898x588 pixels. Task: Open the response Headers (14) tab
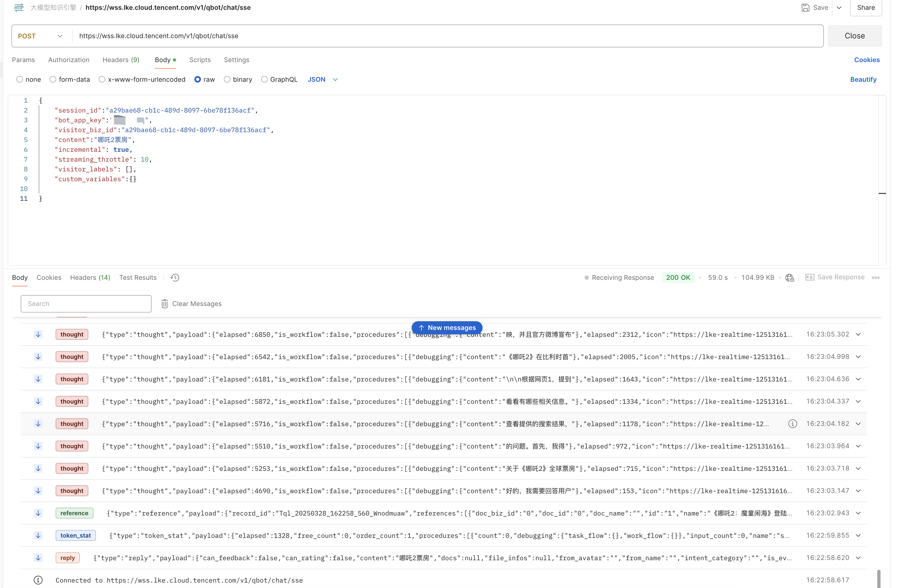[x=90, y=278]
